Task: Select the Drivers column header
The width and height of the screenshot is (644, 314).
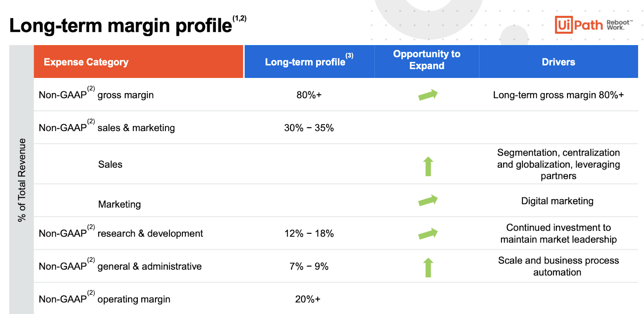Action: point(558,62)
